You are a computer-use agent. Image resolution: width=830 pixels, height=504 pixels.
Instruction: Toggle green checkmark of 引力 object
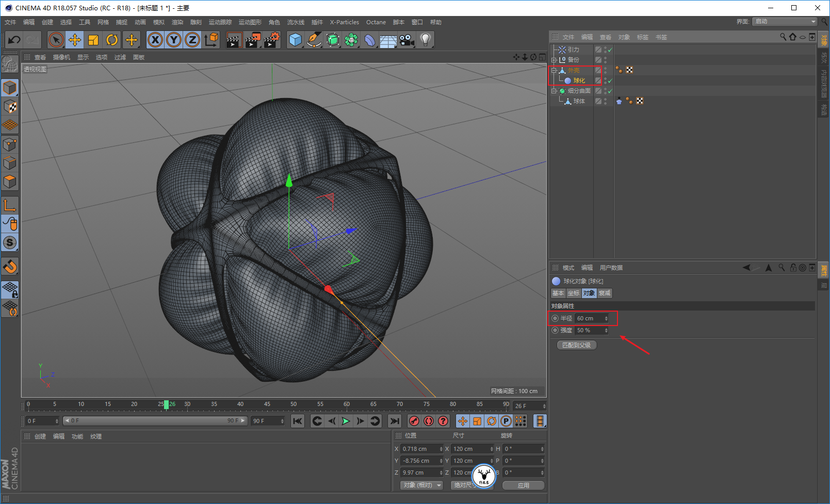[x=610, y=50]
